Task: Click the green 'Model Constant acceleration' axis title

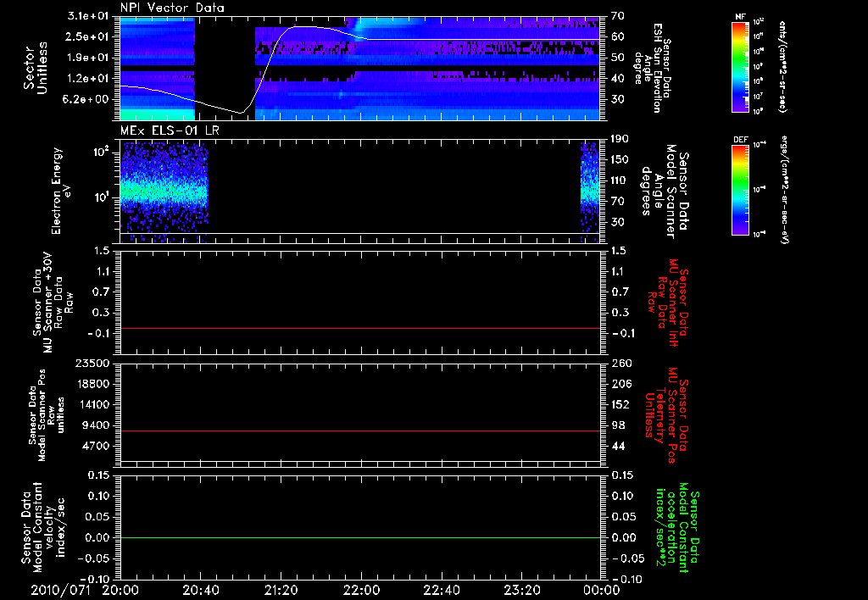Action: coord(677,528)
